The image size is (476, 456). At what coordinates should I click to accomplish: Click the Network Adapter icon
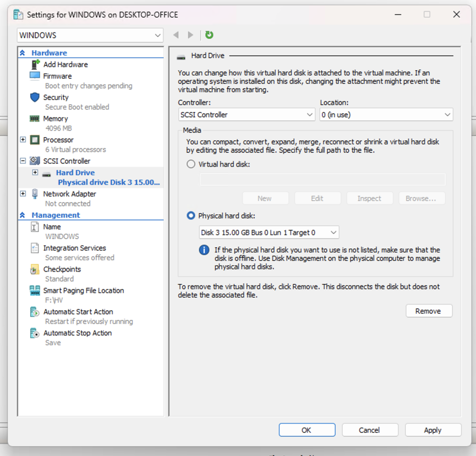click(35, 194)
